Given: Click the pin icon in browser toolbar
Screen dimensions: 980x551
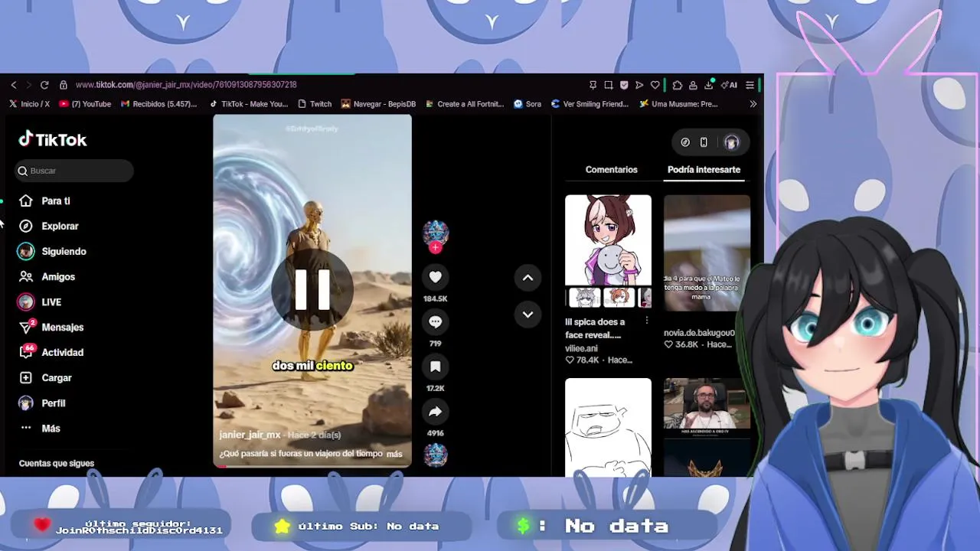Looking at the screenshot, I should pyautogui.click(x=593, y=85).
